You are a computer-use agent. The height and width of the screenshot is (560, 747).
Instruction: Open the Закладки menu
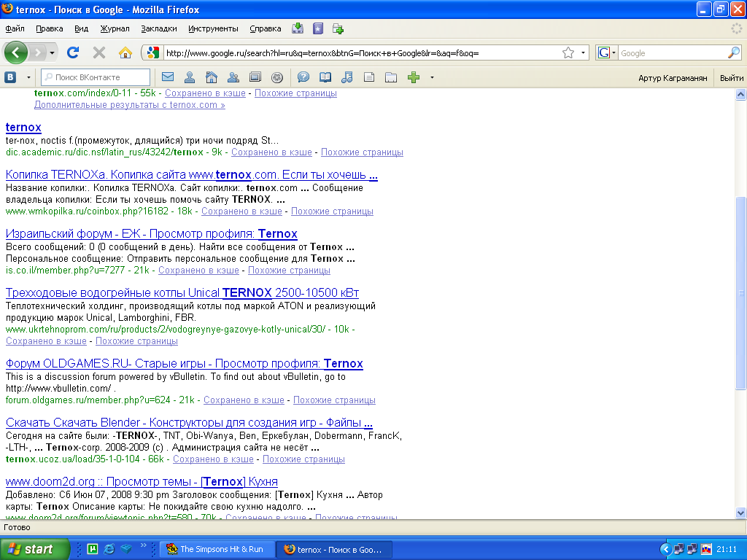tap(158, 28)
